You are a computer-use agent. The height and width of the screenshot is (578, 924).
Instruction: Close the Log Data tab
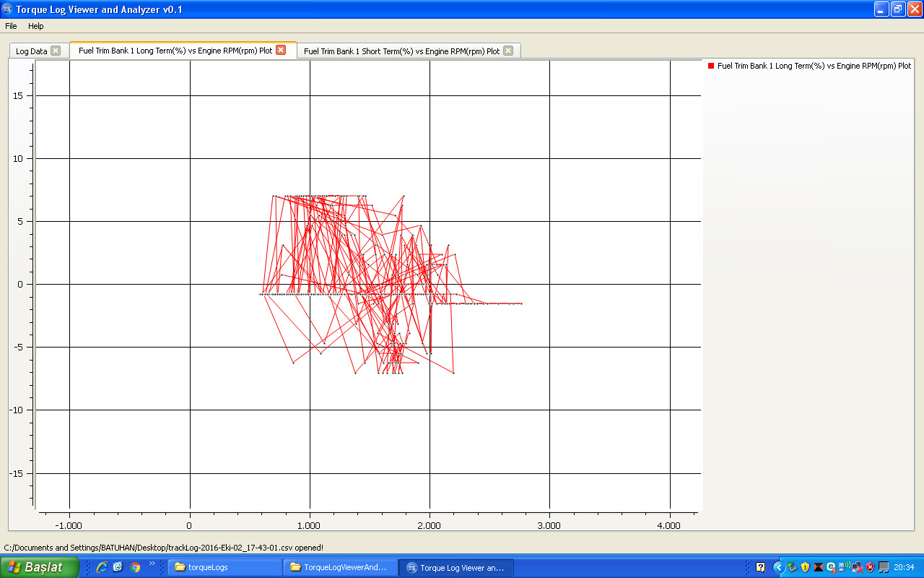click(x=56, y=51)
